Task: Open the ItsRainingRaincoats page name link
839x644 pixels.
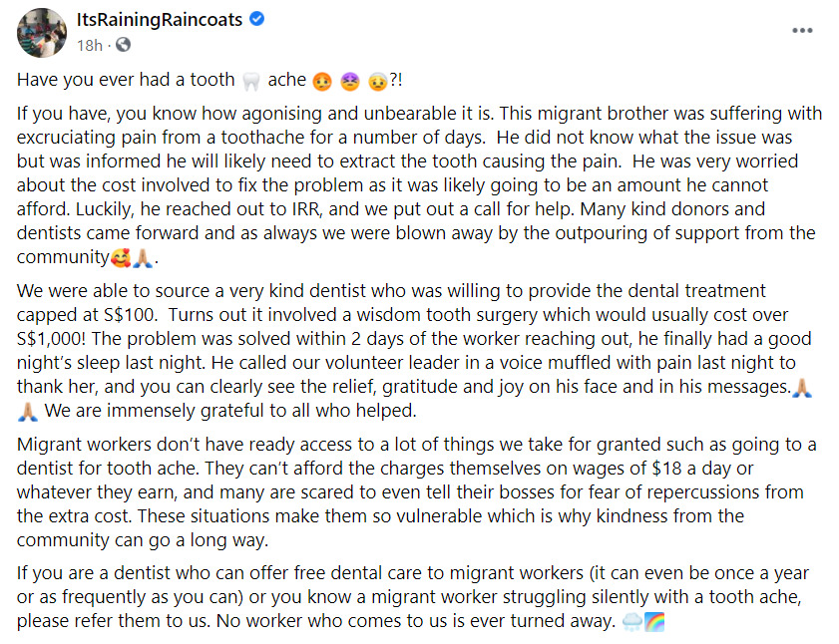Action: (159, 20)
